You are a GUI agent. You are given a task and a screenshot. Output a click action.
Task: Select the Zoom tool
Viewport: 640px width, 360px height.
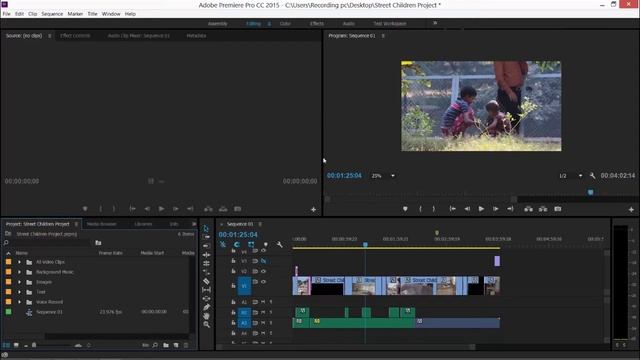click(207, 324)
